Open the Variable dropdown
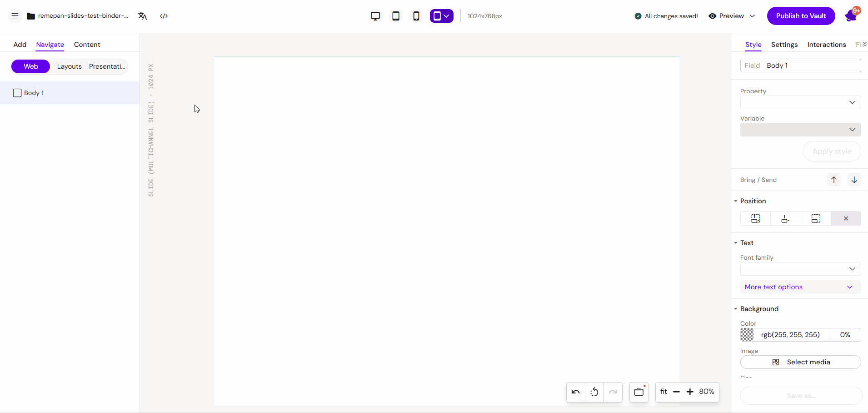The image size is (868, 413). [x=801, y=130]
